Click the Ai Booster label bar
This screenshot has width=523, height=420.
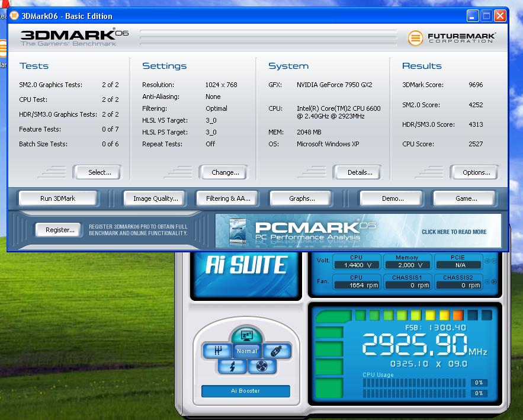tap(245, 390)
